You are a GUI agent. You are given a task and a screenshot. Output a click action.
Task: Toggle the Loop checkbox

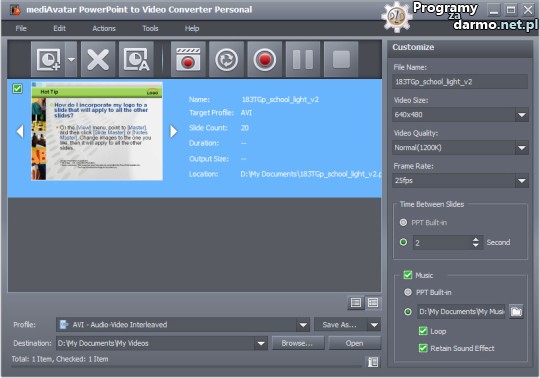coord(423,331)
